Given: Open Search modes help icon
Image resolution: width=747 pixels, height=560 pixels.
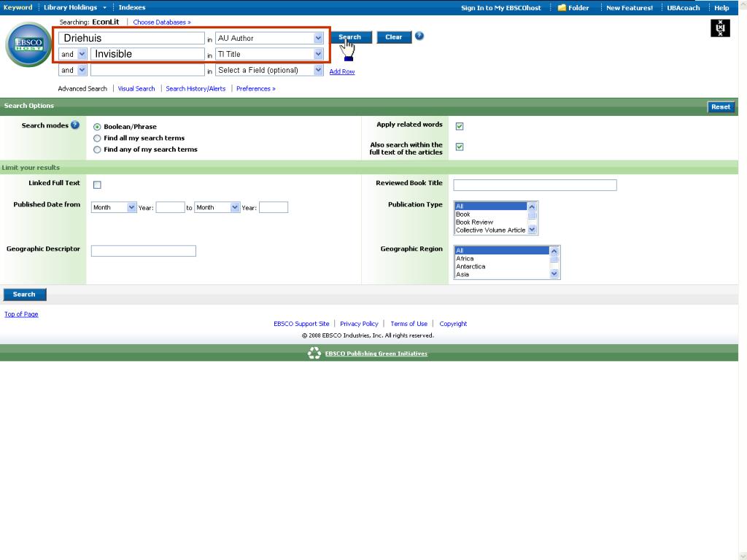Looking at the screenshot, I should point(75,125).
